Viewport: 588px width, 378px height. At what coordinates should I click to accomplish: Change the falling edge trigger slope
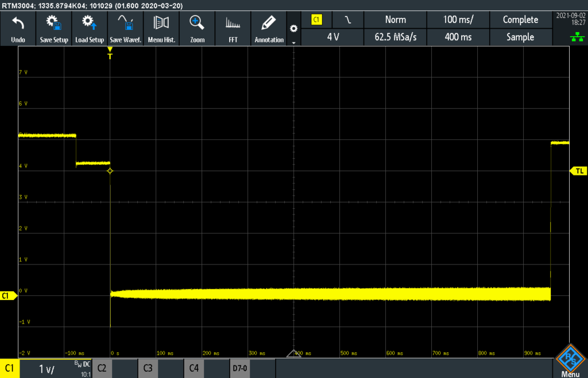coord(348,20)
